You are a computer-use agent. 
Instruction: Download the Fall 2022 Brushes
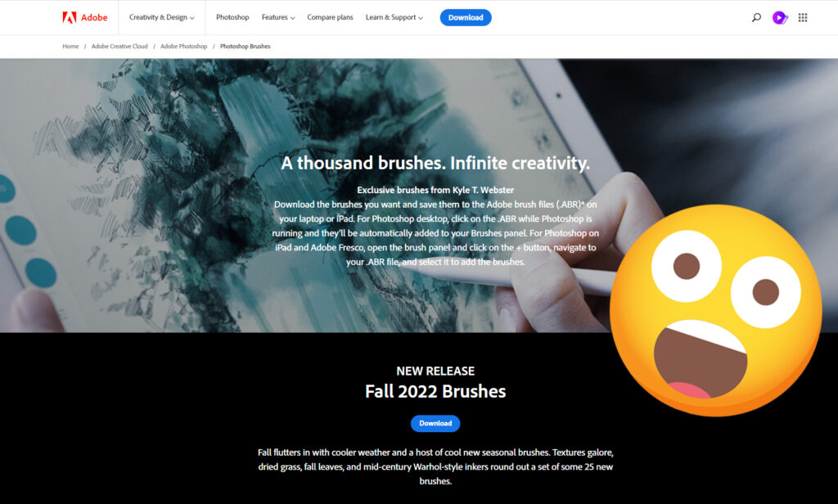pos(435,423)
